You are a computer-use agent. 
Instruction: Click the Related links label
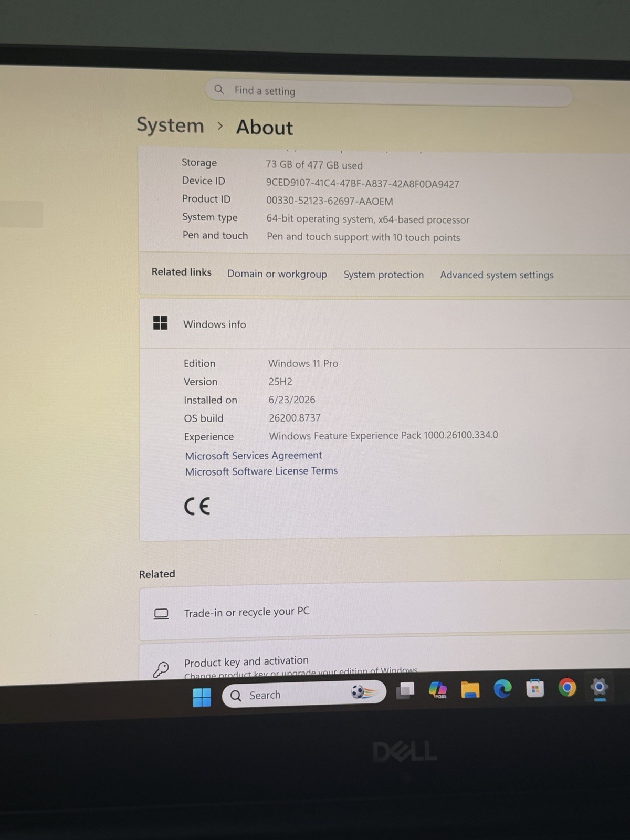pos(181,272)
